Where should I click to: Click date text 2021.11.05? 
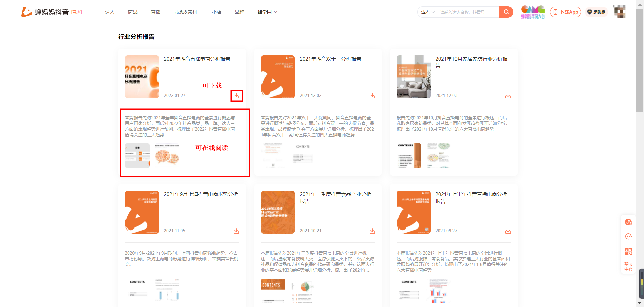(x=174, y=231)
